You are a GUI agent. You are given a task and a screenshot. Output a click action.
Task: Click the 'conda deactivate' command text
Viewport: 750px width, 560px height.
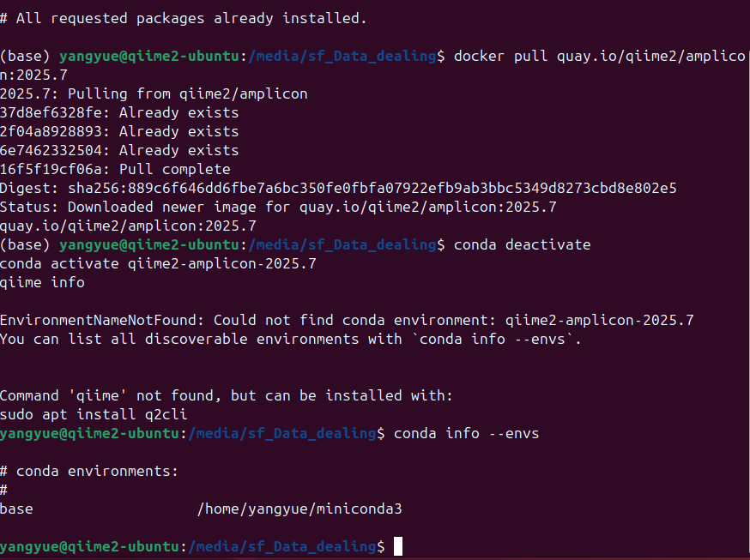coord(522,244)
